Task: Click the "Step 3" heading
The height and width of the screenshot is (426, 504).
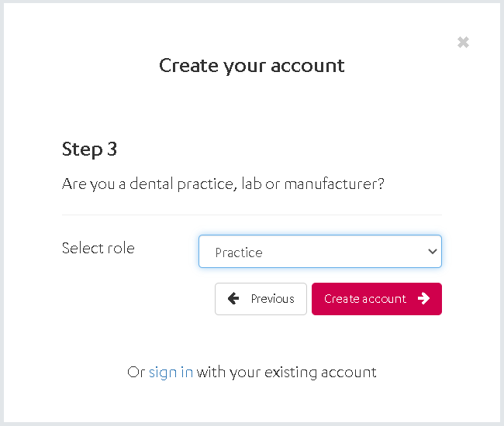Action: (x=89, y=149)
